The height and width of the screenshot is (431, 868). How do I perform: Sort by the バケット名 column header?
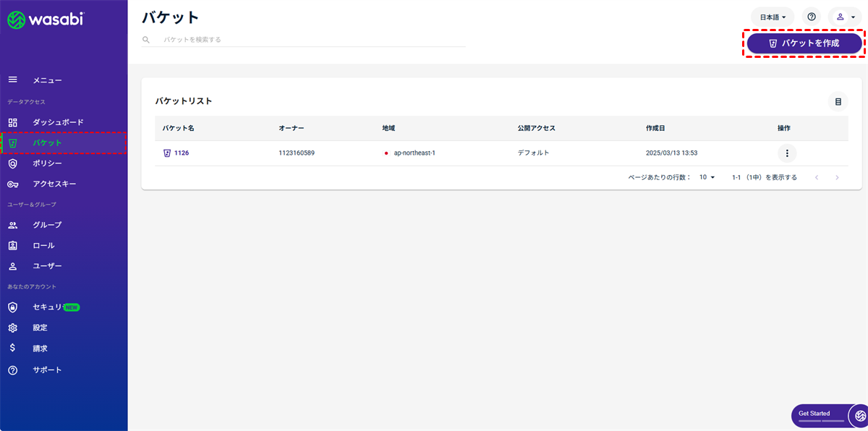[179, 128]
